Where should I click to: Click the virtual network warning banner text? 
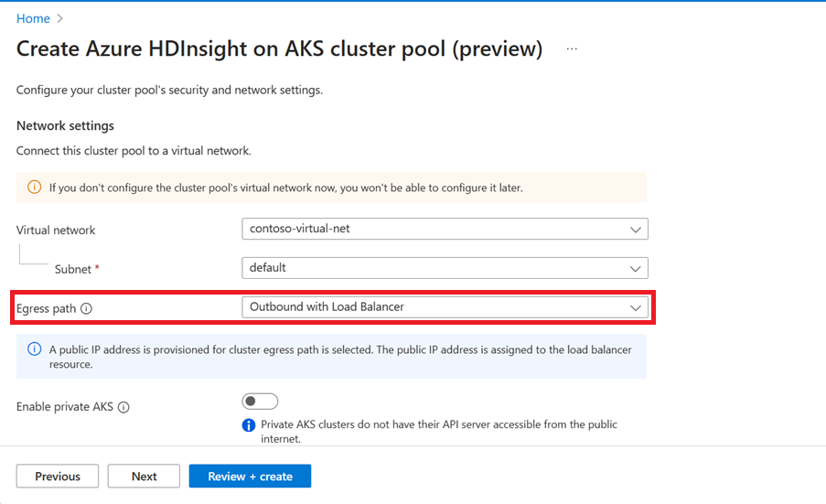[285, 188]
